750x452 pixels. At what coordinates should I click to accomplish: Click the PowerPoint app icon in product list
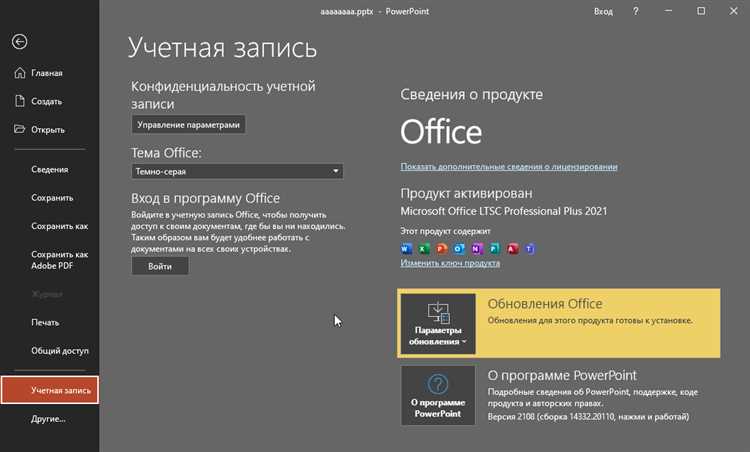[x=441, y=249]
